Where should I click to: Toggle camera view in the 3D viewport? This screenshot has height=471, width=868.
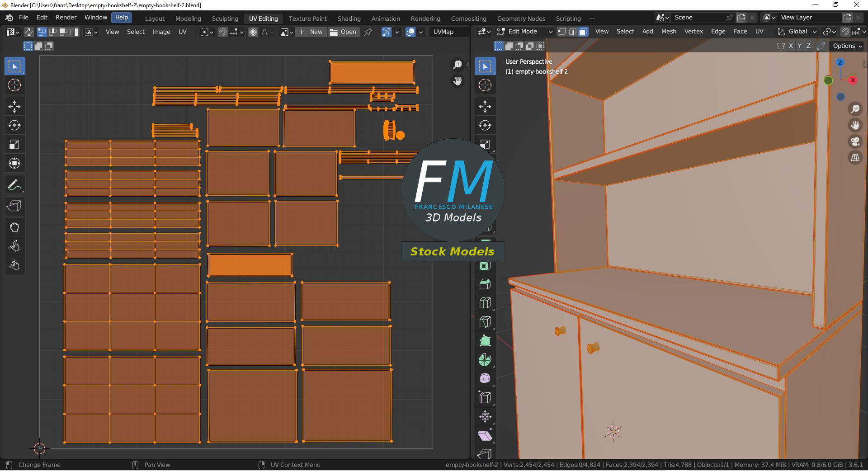tap(855, 141)
